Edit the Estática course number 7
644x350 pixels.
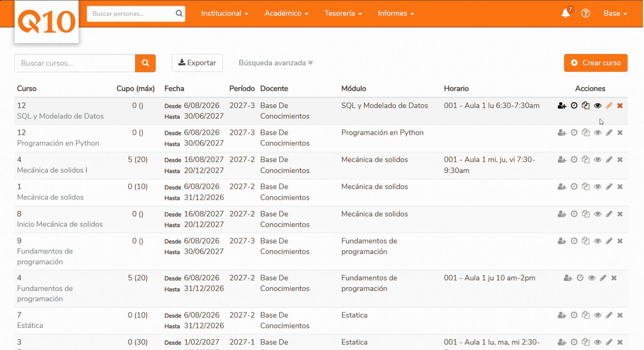click(609, 315)
